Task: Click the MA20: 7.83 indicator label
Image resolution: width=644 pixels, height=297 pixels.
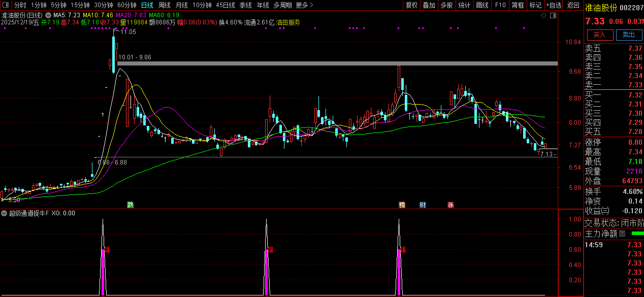Action: 131,16
